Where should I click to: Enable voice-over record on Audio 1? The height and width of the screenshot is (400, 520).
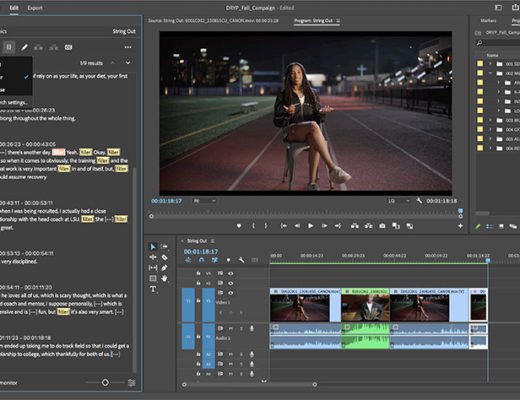[252, 328]
